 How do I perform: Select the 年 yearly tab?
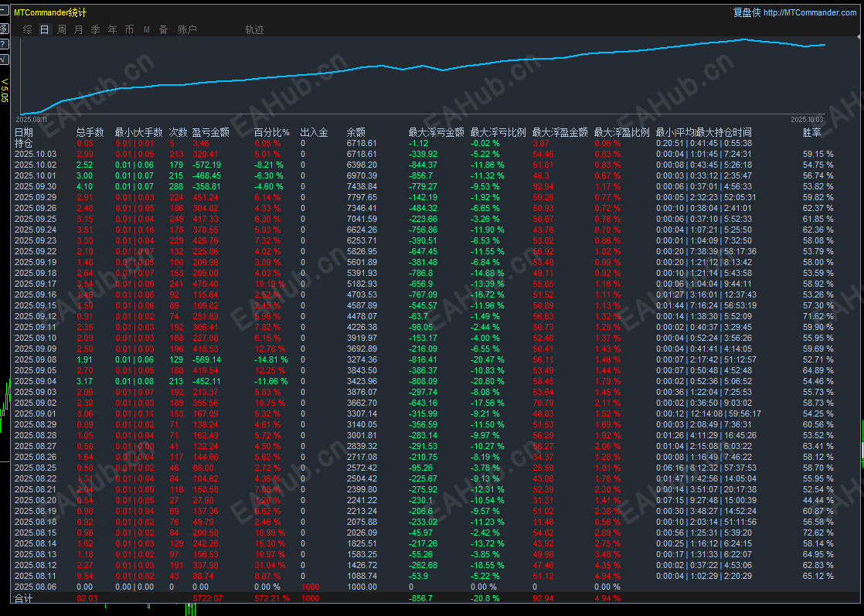point(112,29)
